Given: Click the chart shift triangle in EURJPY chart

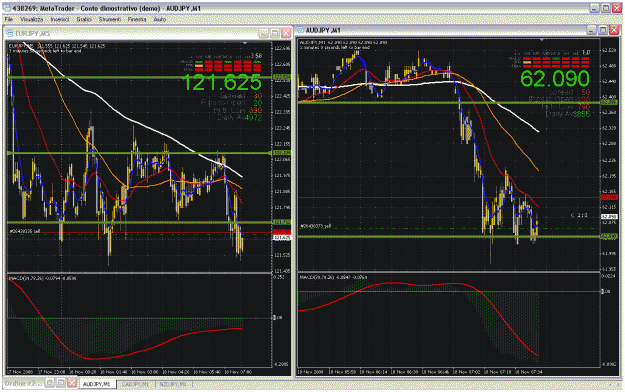Looking at the screenshot, I should [245, 43].
